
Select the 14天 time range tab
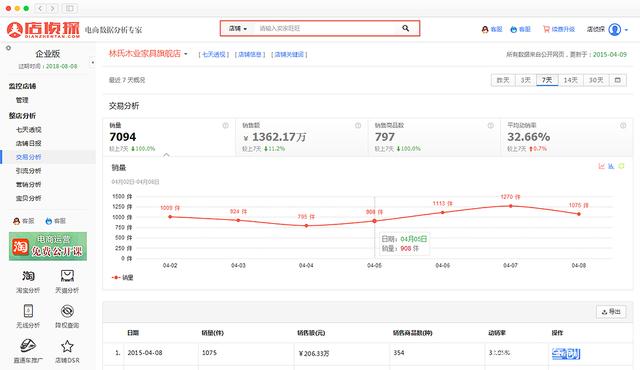(x=571, y=80)
